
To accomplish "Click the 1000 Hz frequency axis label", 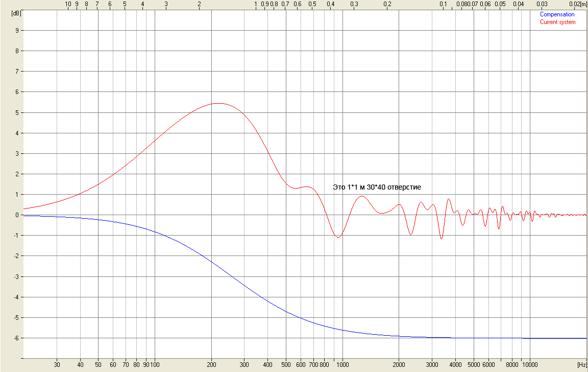I will coord(342,364).
